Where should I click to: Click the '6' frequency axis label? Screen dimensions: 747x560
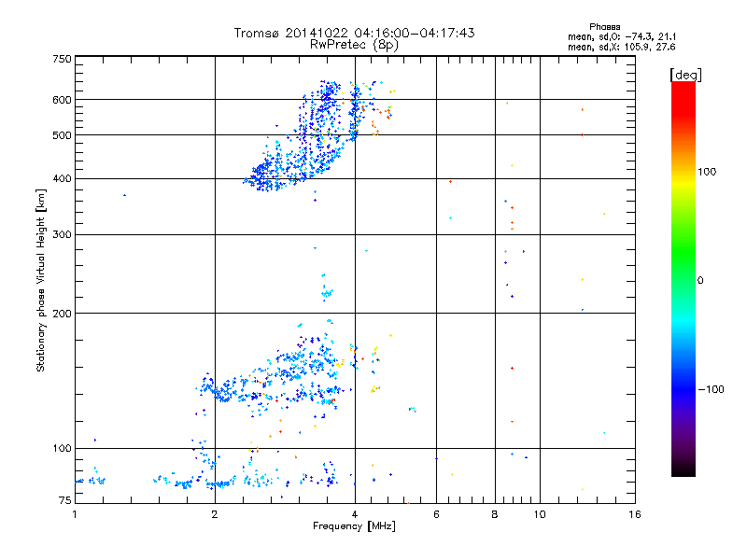click(436, 514)
